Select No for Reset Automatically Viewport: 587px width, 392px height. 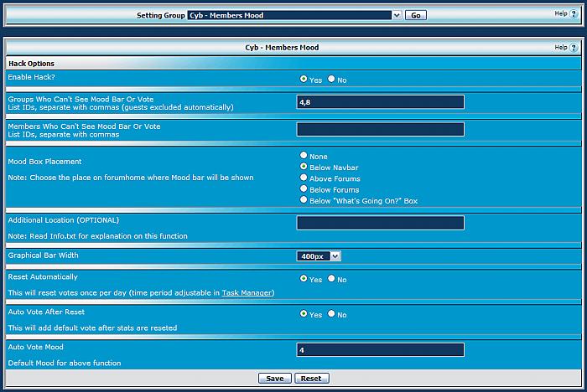click(x=331, y=279)
